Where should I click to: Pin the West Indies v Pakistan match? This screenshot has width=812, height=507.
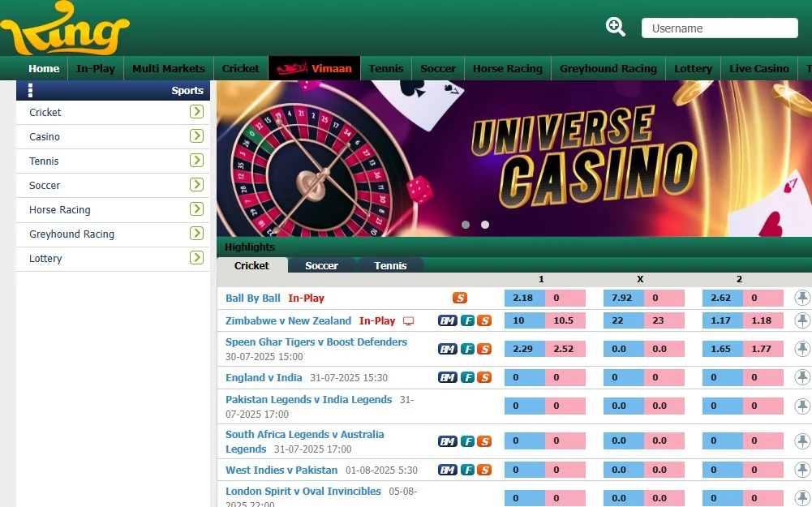pos(802,470)
